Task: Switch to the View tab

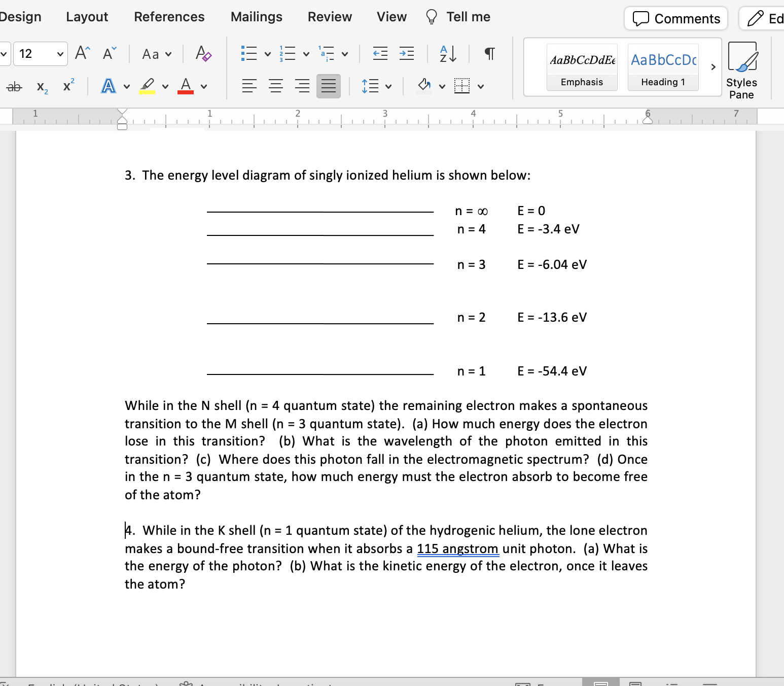Action: [x=391, y=17]
